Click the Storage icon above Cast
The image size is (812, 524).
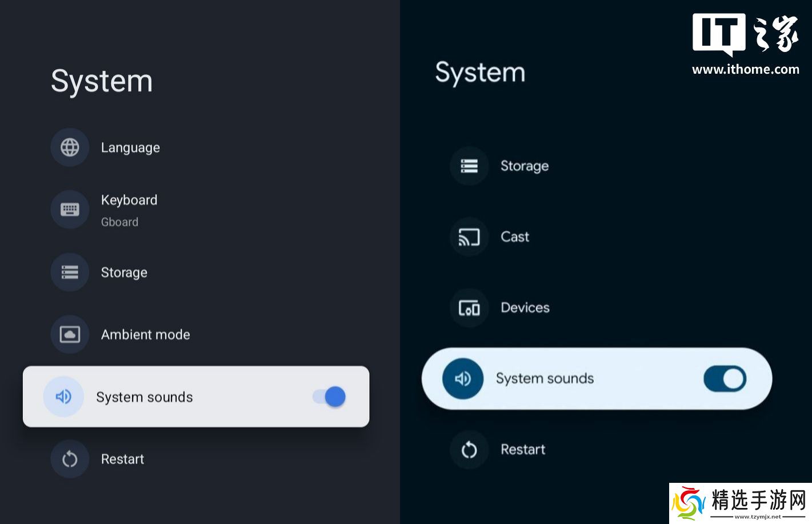469,166
